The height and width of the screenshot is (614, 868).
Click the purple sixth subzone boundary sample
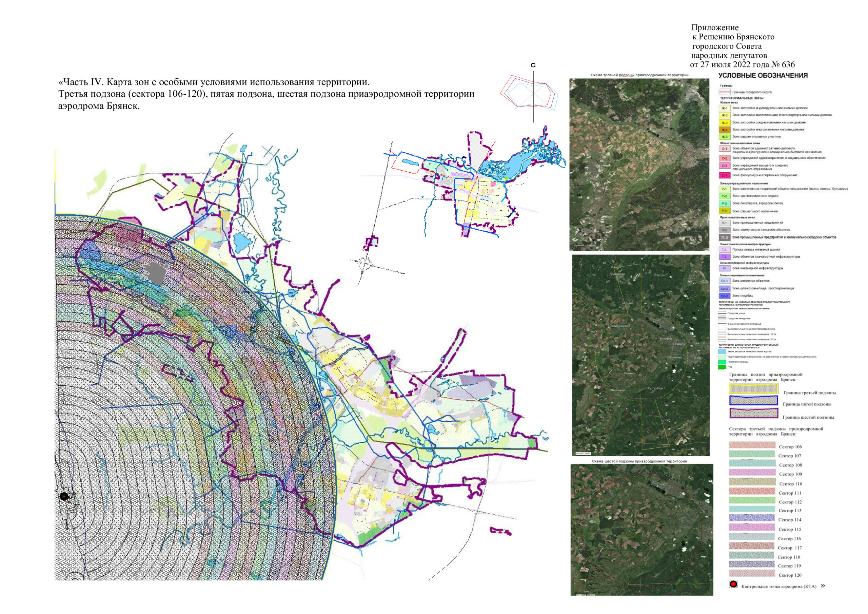point(753,413)
